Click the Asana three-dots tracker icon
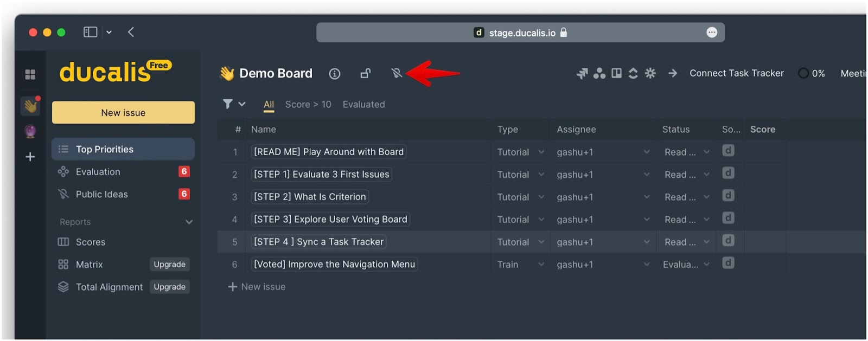Screen dimensions: 868x341 [x=599, y=73]
